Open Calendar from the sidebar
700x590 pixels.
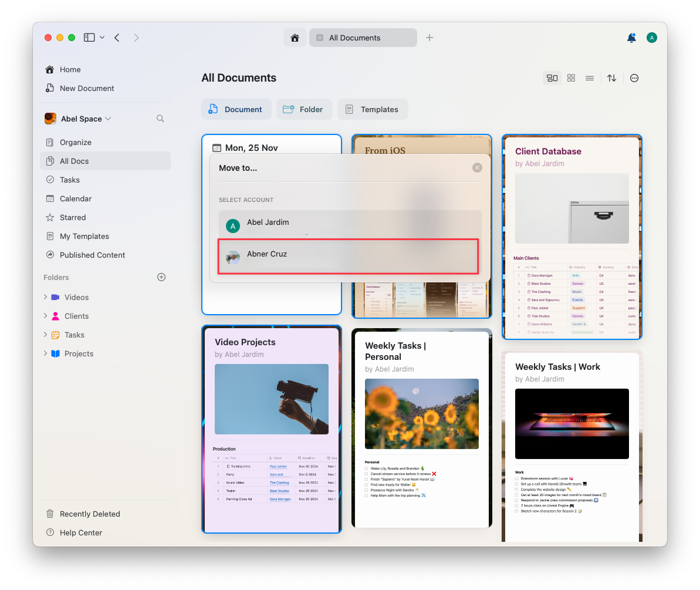click(106, 198)
